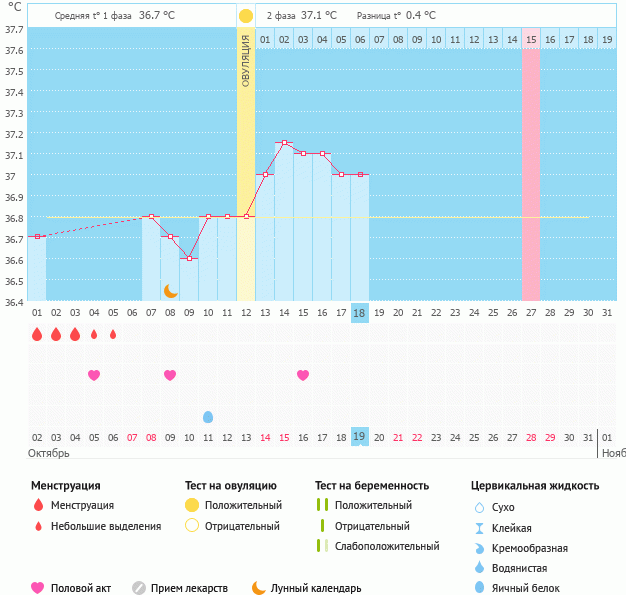The image size is (626, 595).
Task: Click the lowest temperature point on day 09
Action: 189,258
